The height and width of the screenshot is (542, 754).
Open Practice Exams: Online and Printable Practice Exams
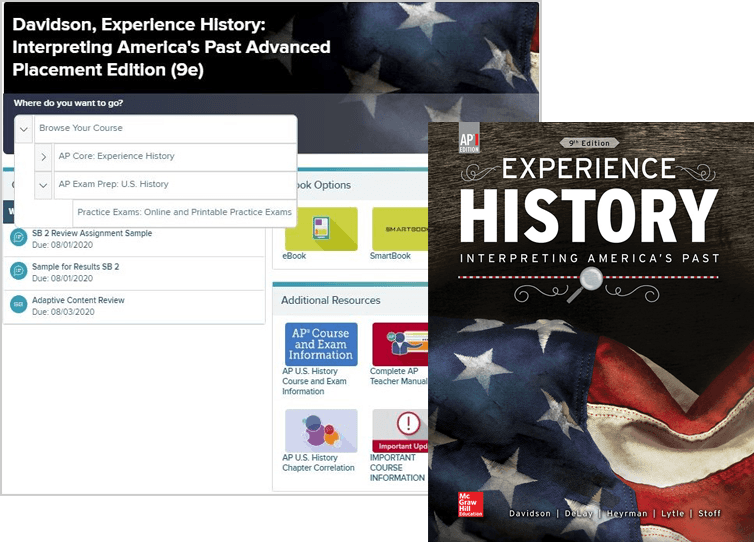(x=184, y=212)
